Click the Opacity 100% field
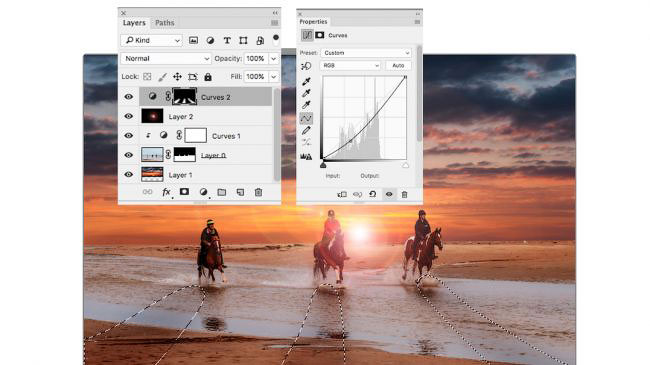 256,58
